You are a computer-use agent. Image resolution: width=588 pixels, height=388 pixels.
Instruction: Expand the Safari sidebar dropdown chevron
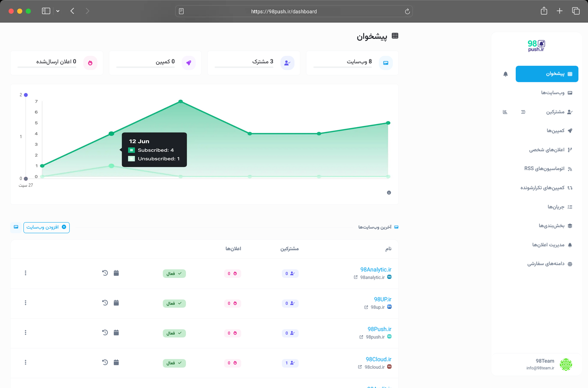tap(58, 11)
